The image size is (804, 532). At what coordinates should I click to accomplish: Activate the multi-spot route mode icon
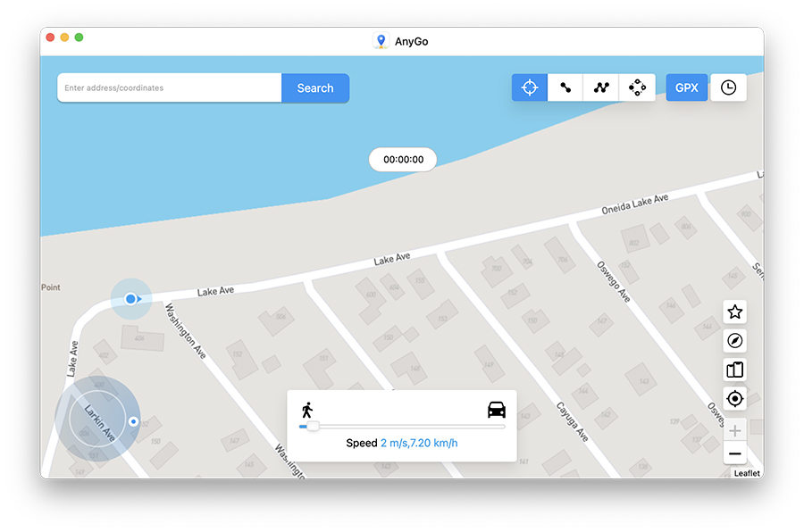(x=600, y=87)
